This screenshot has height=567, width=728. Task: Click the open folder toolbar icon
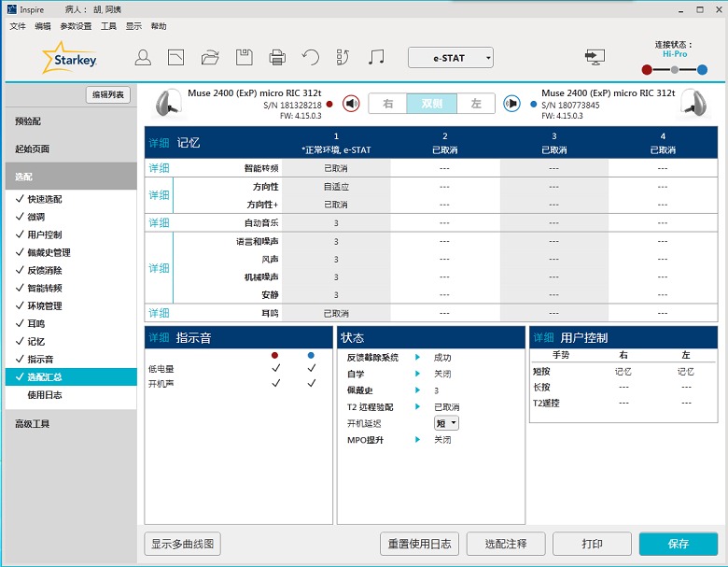tap(210, 58)
